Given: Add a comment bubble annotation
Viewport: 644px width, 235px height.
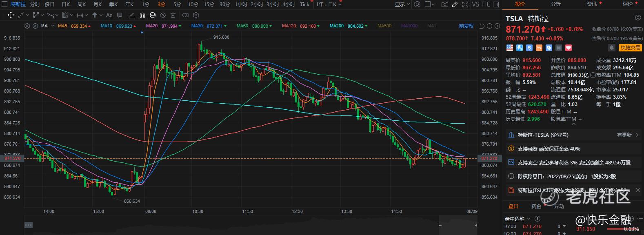Looking at the screenshot, I should click(120, 15).
